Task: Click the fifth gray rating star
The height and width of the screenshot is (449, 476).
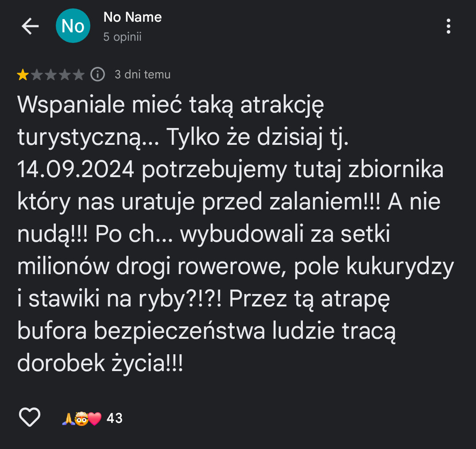Action: click(x=79, y=75)
